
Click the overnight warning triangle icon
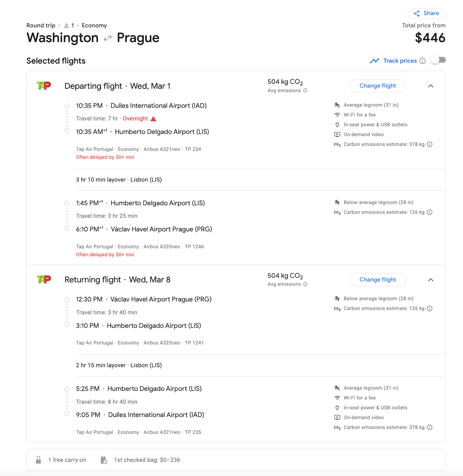153,118
